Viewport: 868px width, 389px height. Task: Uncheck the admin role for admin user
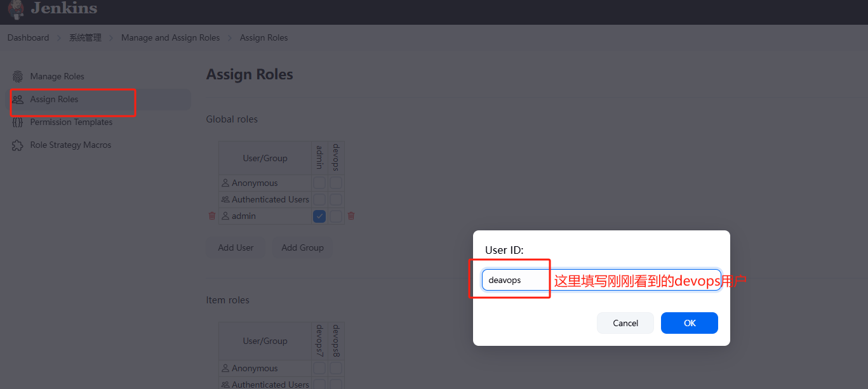pyautogui.click(x=319, y=216)
